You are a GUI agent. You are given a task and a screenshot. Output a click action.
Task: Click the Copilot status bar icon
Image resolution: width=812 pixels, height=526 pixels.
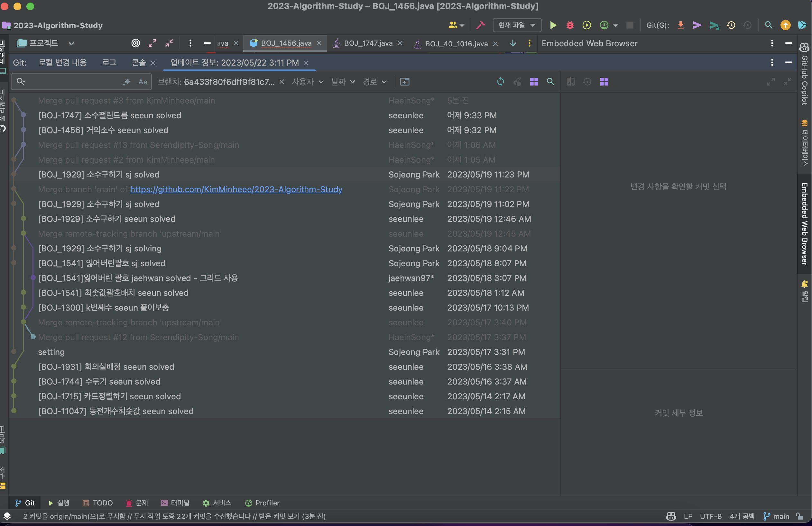(x=671, y=516)
